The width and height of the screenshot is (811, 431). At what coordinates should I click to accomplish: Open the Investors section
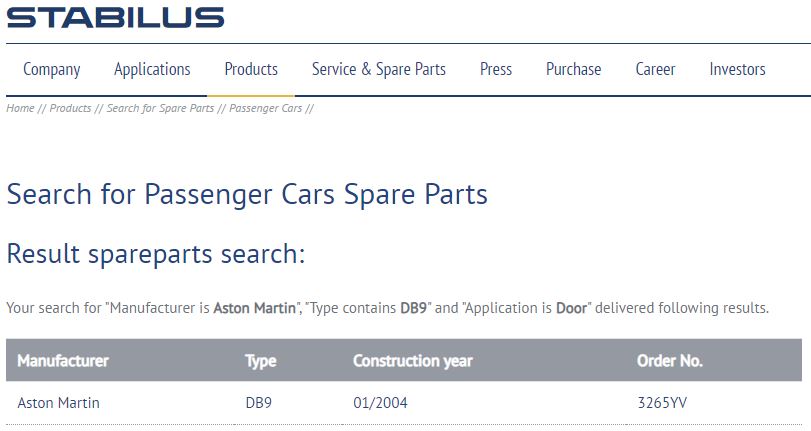tap(738, 69)
